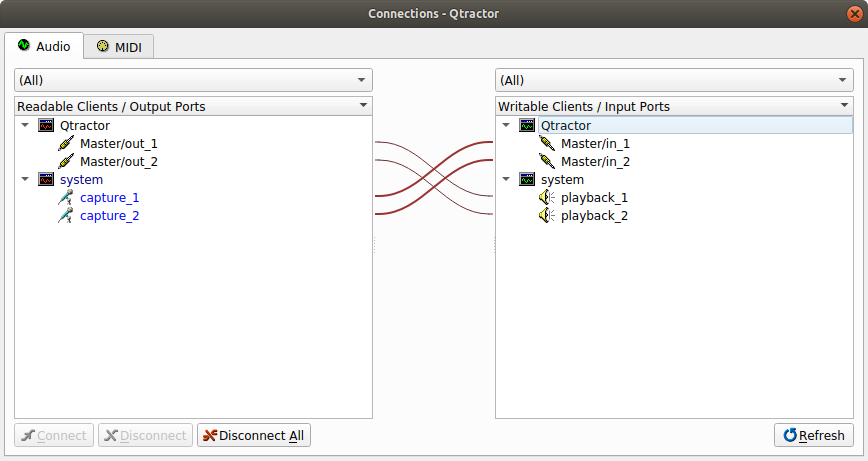This screenshot has width=868, height=461.
Task: Click Writable Clients / Input Ports header
Action: 674,106
